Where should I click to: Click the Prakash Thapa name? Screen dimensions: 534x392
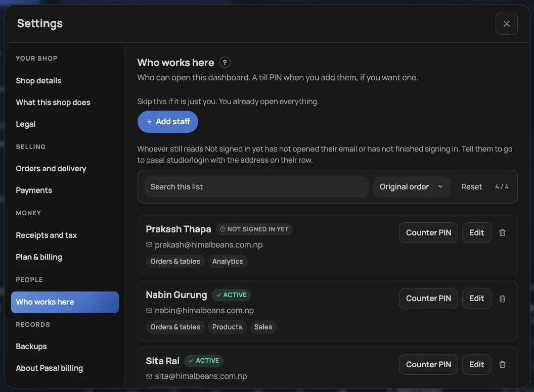coord(178,229)
